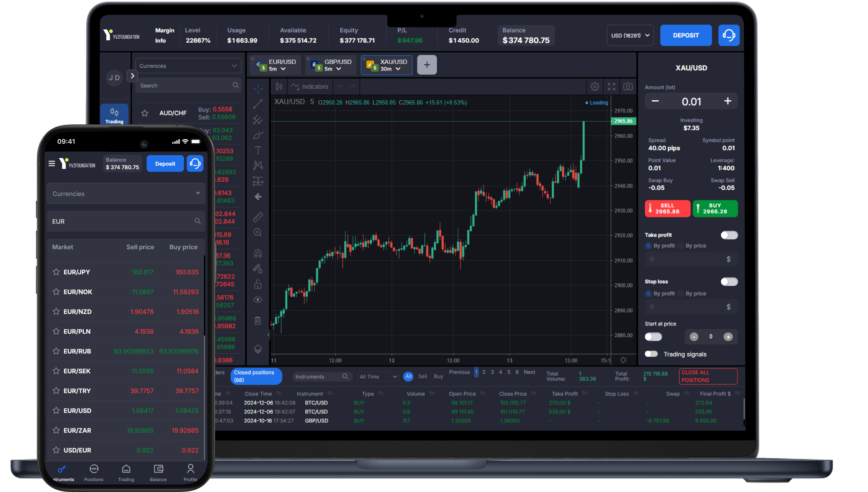Change the candlestick chart type icon
Viewport: 868px width, 492px height.
279,87
